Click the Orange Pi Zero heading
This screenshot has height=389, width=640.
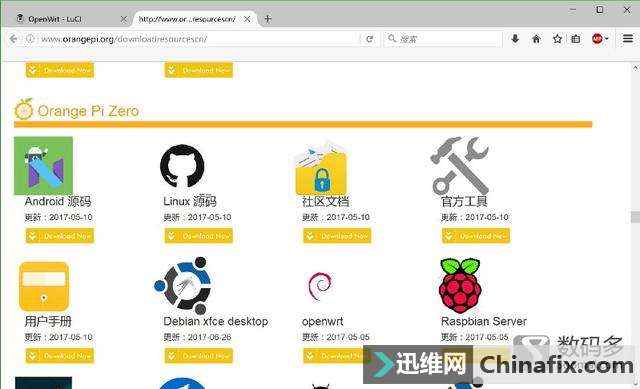pyautogui.click(x=88, y=111)
